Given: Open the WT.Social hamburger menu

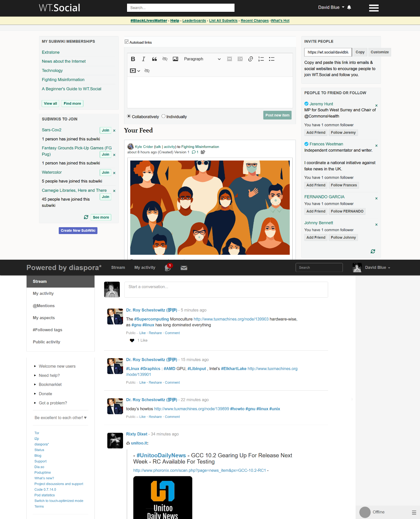Looking at the screenshot, I should (374, 8).
